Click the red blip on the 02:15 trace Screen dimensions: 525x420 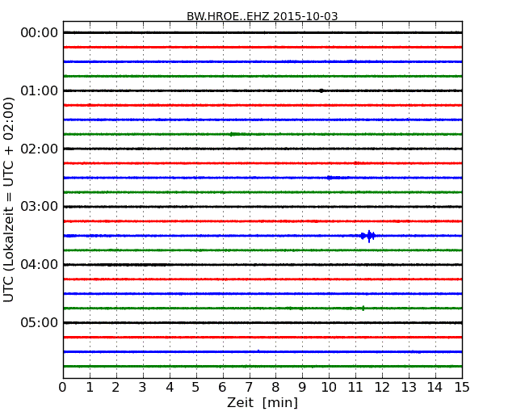click(x=356, y=163)
